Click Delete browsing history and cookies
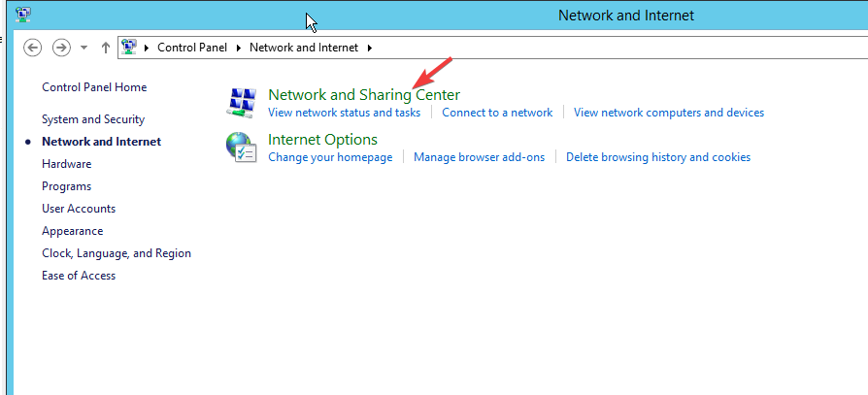This screenshot has height=395, width=868. tap(658, 157)
